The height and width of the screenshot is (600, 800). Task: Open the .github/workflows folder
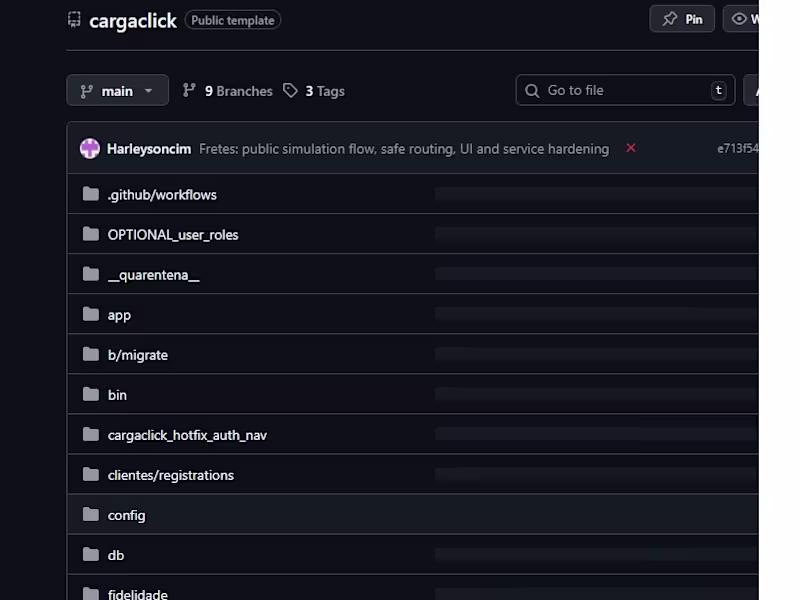point(162,194)
